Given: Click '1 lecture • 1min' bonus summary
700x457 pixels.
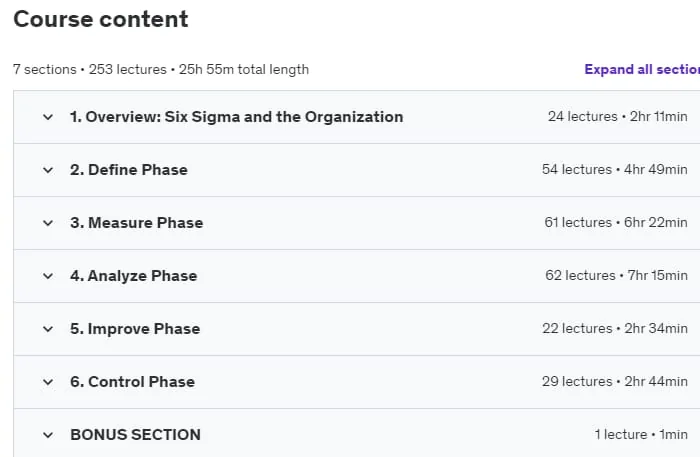Looking at the screenshot, I should [x=641, y=435].
